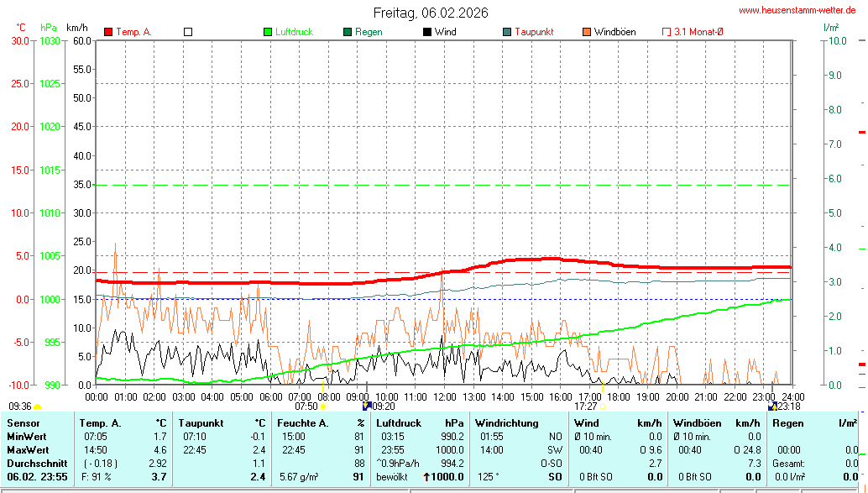Click the orange Windböen legend square

[x=587, y=32]
